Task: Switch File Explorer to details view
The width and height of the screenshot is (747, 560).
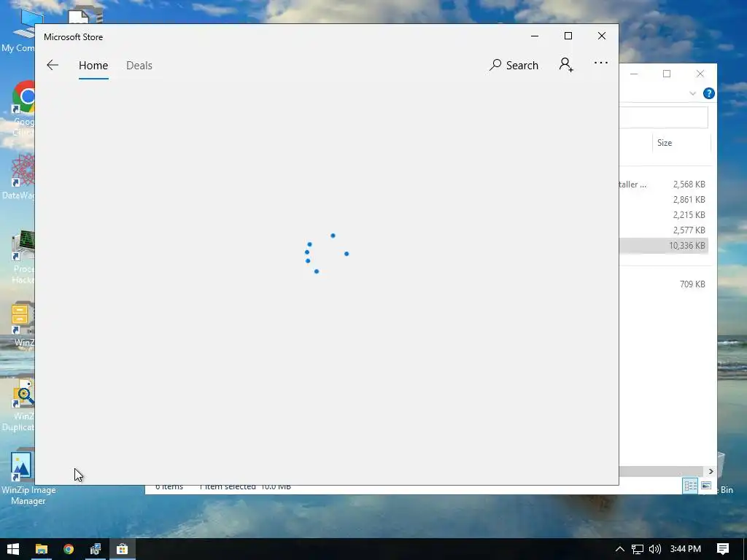Action: (x=690, y=486)
